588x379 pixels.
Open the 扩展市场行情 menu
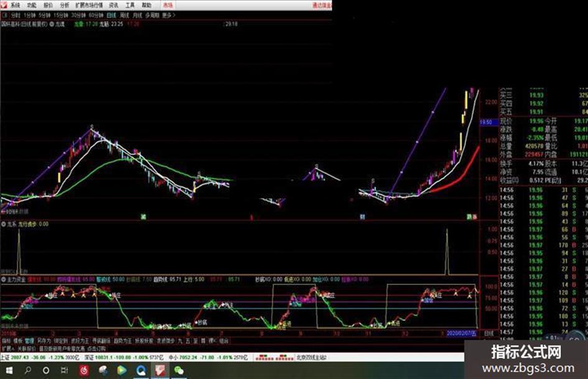[89, 5]
